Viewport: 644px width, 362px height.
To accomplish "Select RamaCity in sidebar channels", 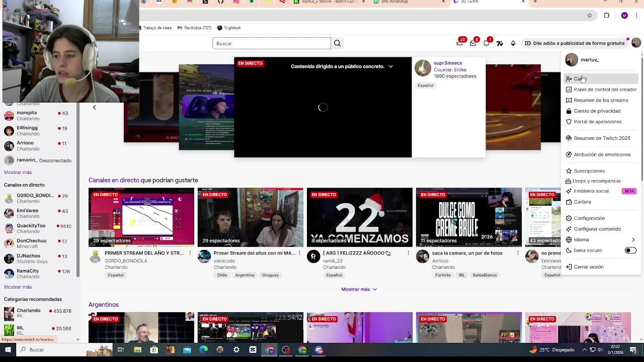I will tap(39, 274).
